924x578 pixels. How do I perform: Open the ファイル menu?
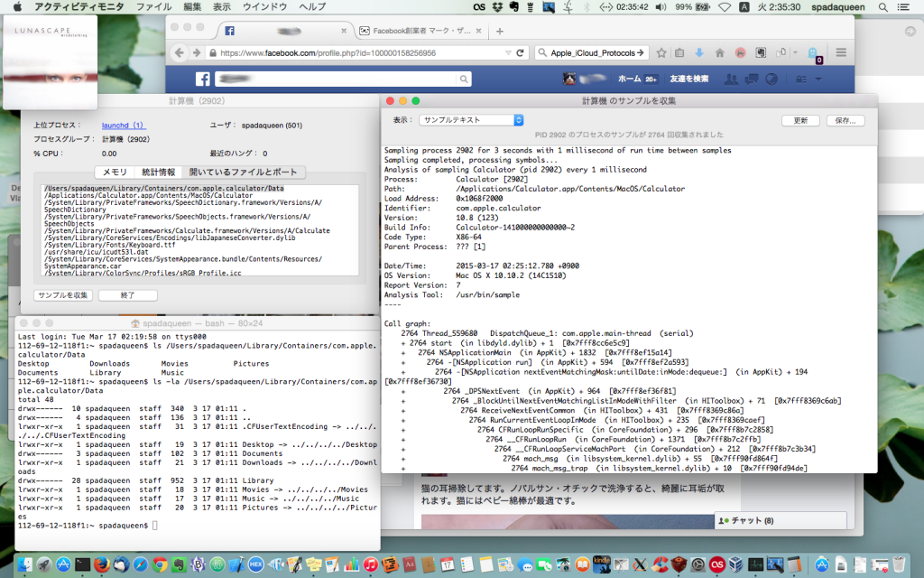(153, 7)
